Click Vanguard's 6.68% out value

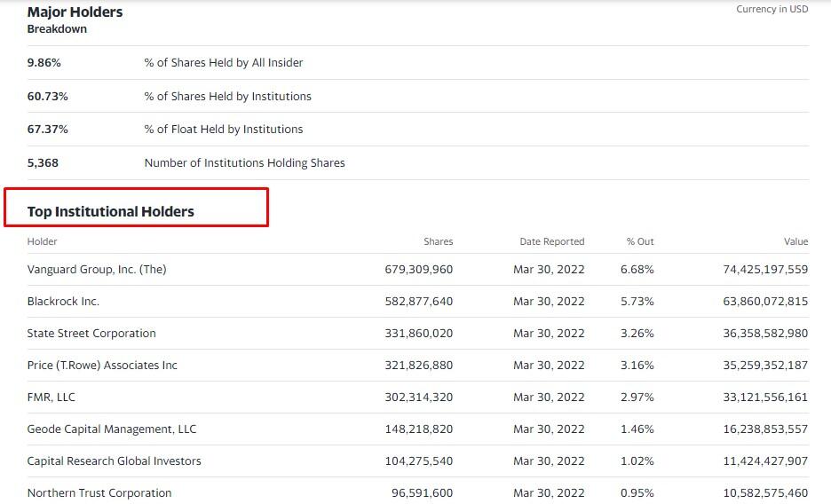[x=637, y=270]
